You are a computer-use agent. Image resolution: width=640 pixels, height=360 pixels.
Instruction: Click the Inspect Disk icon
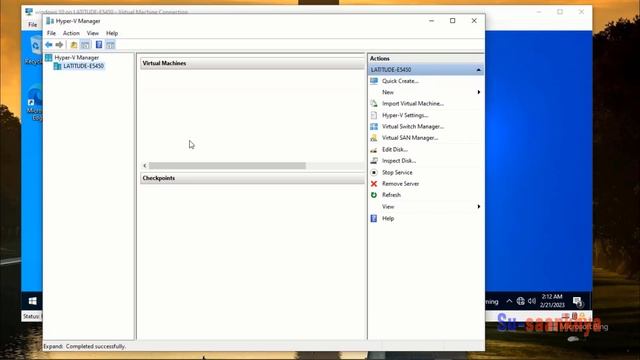pos(374,161)
